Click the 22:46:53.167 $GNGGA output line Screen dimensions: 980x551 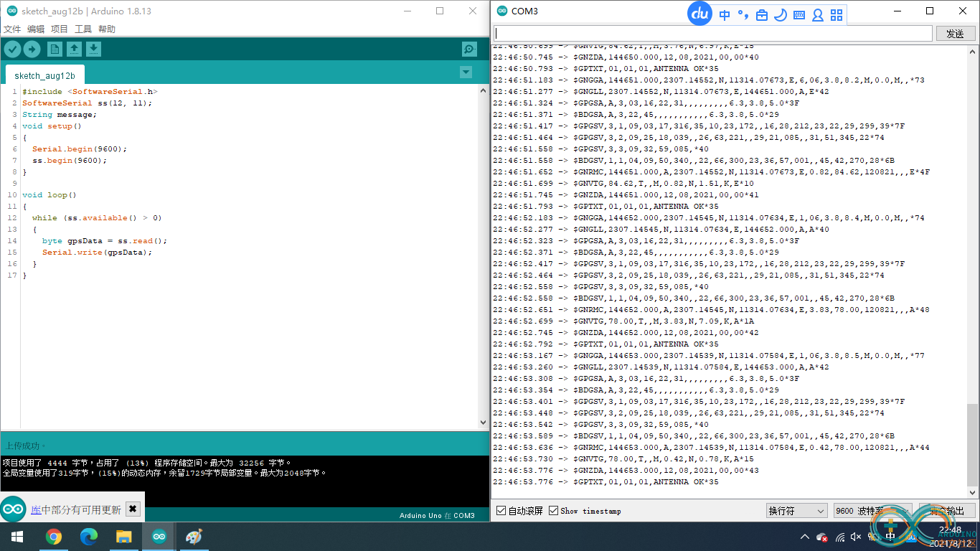(x=708, y=356)
